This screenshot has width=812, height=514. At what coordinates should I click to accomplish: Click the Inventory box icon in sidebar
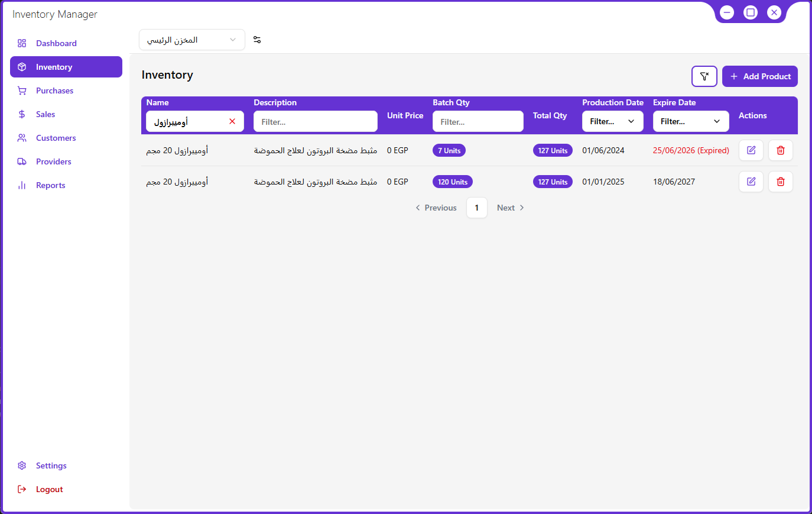tap(22, 67)
